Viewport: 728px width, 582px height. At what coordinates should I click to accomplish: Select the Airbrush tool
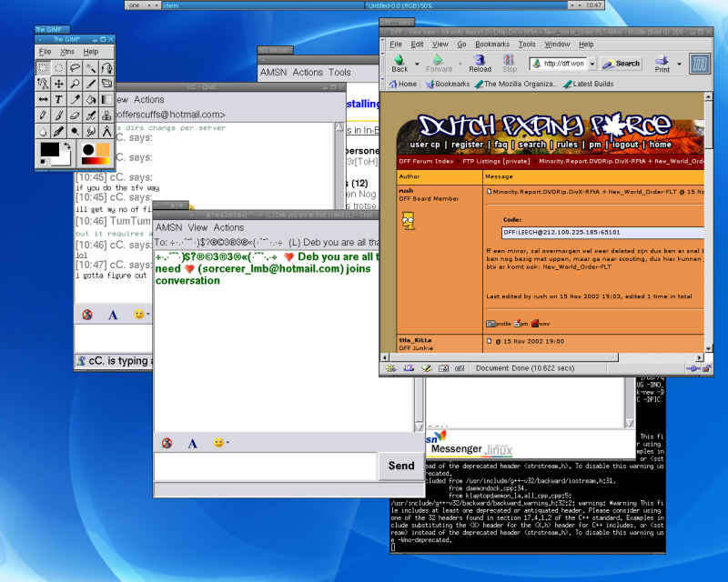(90, 115)
